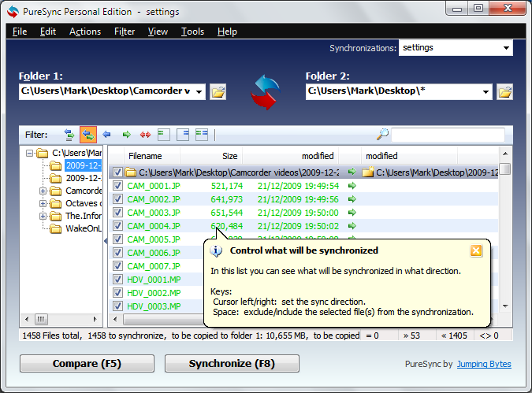
Task: Filter files copied to the left with the blue arrow
Action: pos(107,135)
